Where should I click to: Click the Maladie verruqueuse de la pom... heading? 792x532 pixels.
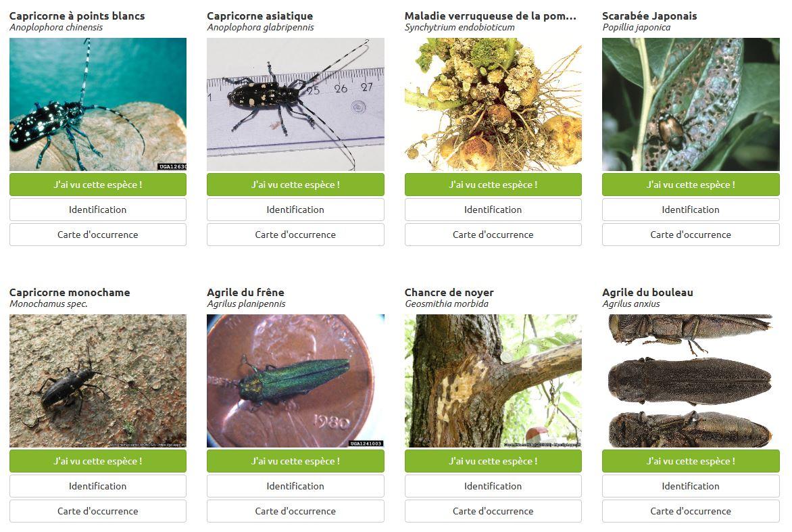(490, 16)
